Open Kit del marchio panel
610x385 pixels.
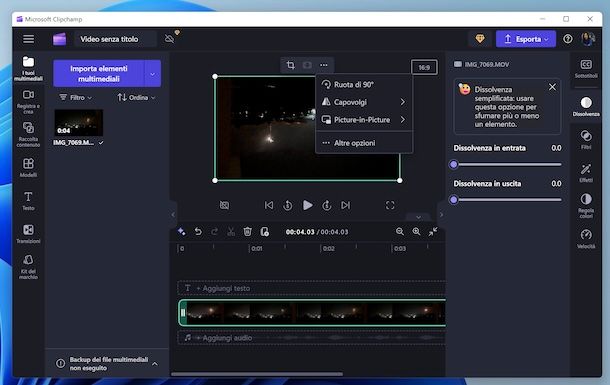pos(28,267)
